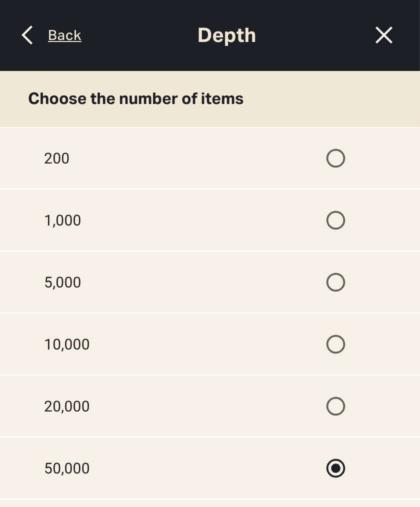
Task: Pick the 10,000 radio button
Action: click(335, 344)
